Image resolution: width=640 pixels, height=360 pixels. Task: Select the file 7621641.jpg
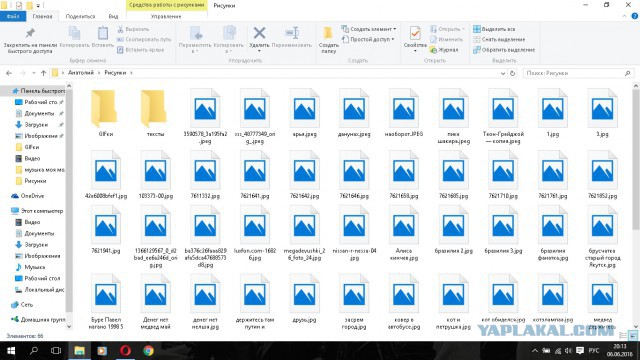255,175
